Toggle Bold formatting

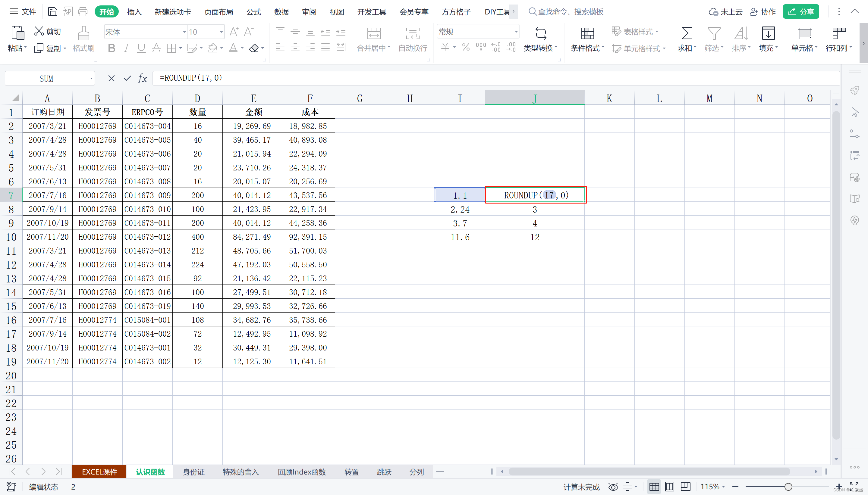(111, 48)
